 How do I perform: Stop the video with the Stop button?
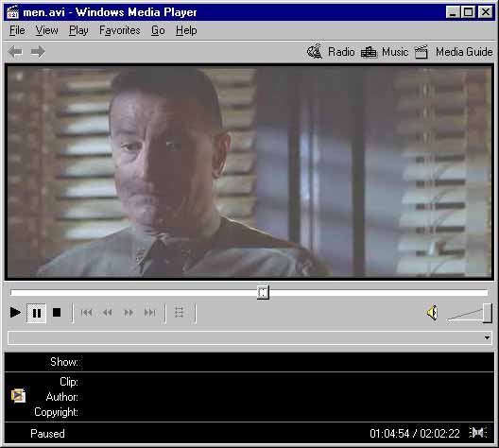click(x=57, y=313)
